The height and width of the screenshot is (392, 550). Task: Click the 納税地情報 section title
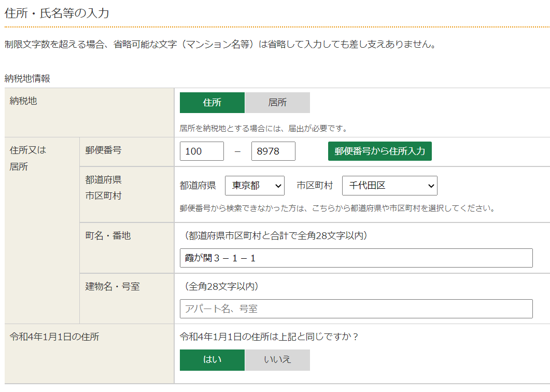pyautogui.click(x=27, y=78)
